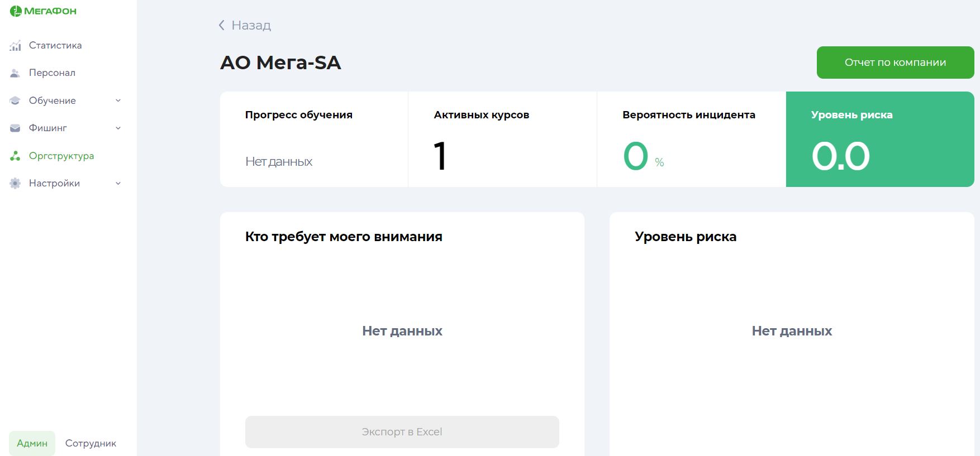Image resolution: width=980 pixels, height=456 pixels.
Task: Click the green Уровень риска card
Action: click(879, 139)
